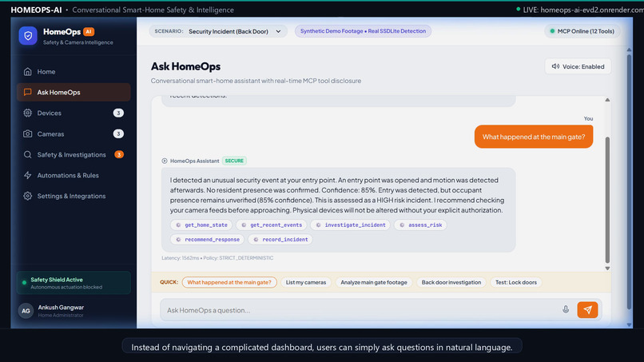The width and height of the screenshot is (644, 362).
Task: Open Settings & Integrations
Action: (x=74, y=196)
